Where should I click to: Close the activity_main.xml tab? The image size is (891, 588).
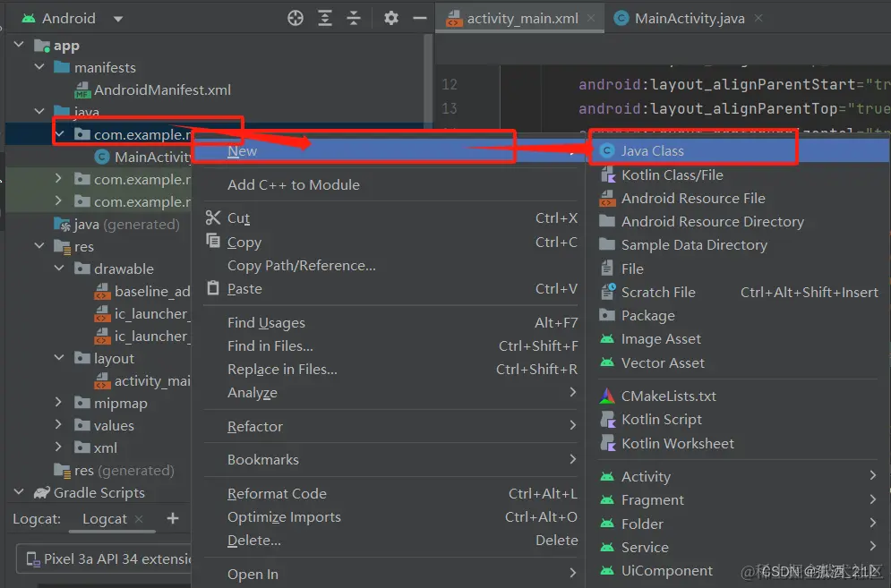coord(591,18)
